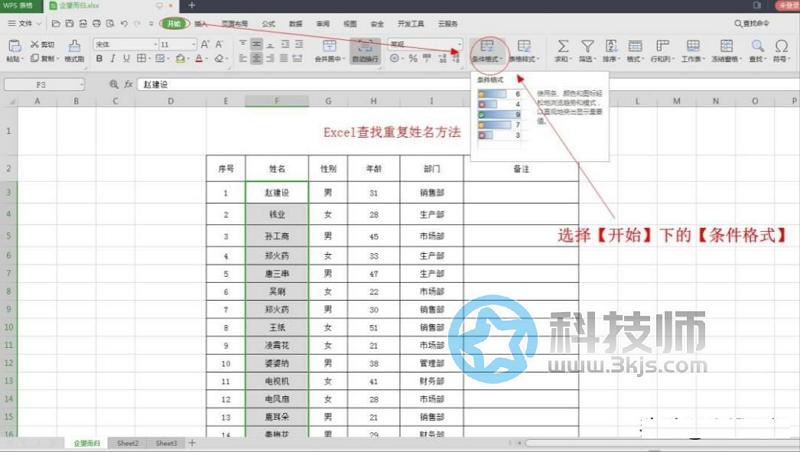This screenshot has height=452, width=800.
Task: Add a new sheet with plus button
Action: (x=192, y=443)
